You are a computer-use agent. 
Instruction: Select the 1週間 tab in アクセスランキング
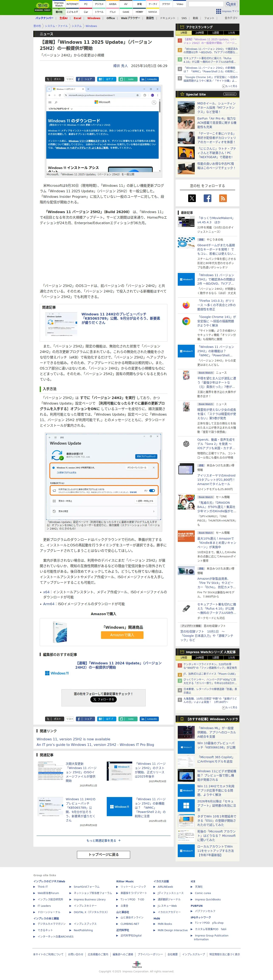pyautogui.click(x=215, y=33)
